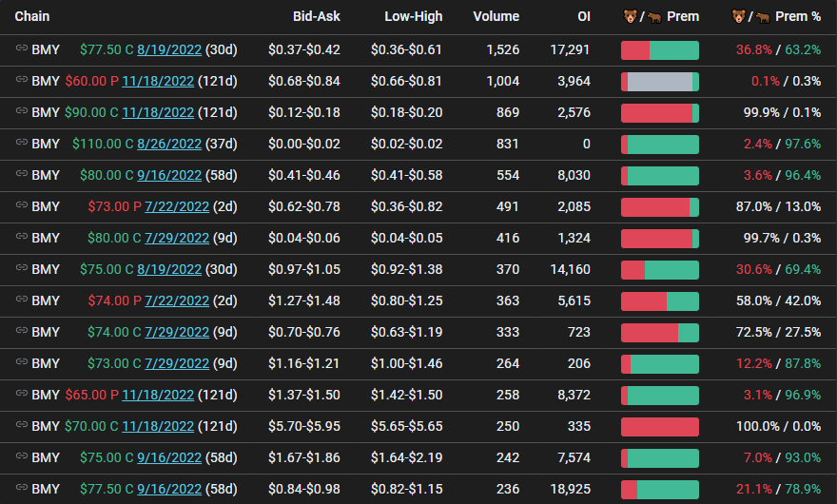The image size is (837, 504).
Task: Click link icon for BMY $75.00 C 9/16/2022 row
Action: pyautogui.click(x=21, y=456)
